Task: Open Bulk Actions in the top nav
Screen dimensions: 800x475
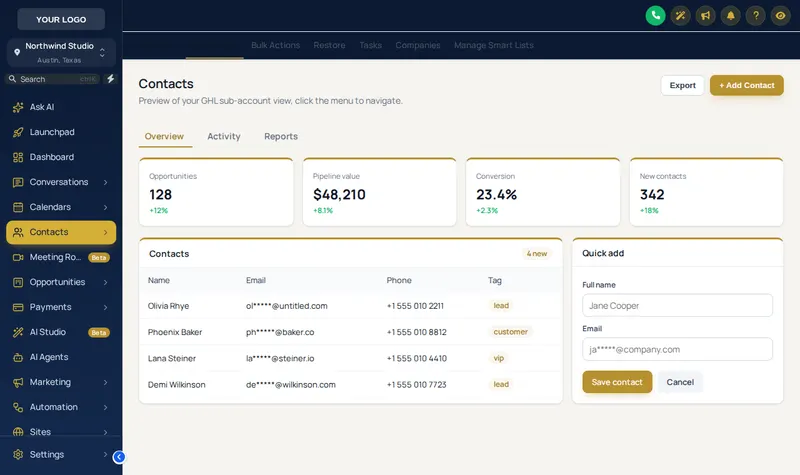Action: click(276, 45)
